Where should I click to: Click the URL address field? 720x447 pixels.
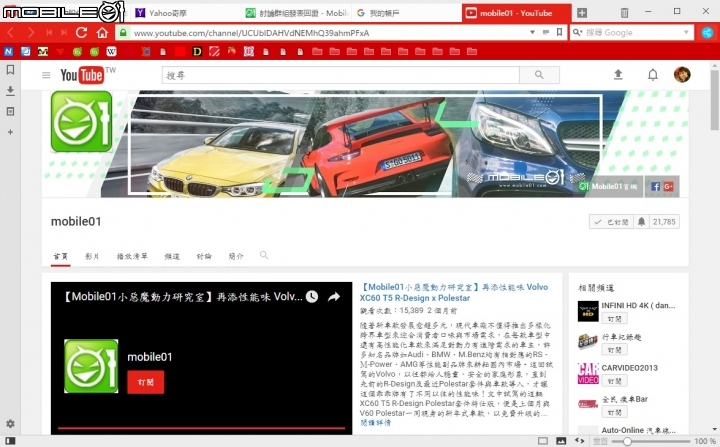[x=328, y=33]
